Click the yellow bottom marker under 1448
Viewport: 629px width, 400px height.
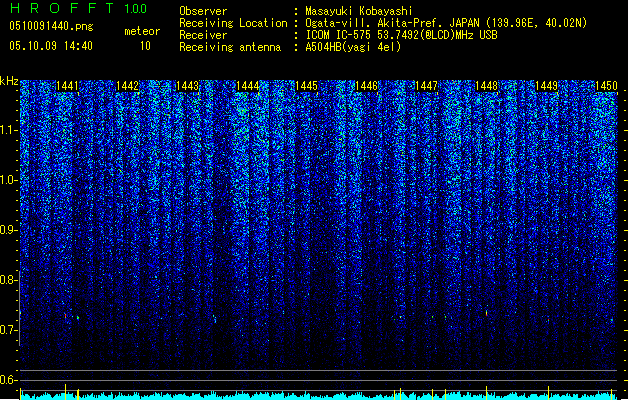487,393
